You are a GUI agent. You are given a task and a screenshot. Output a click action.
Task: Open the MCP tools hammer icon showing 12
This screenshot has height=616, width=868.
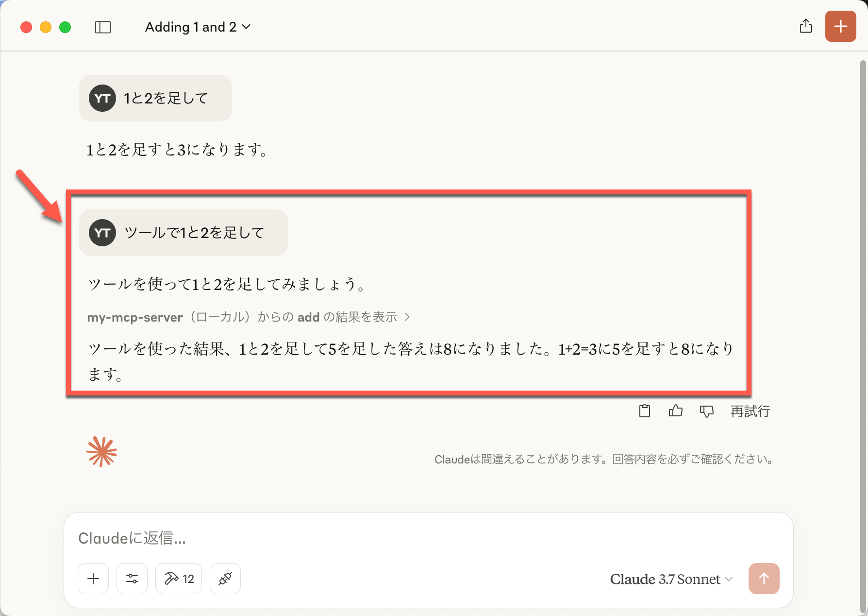179,579
